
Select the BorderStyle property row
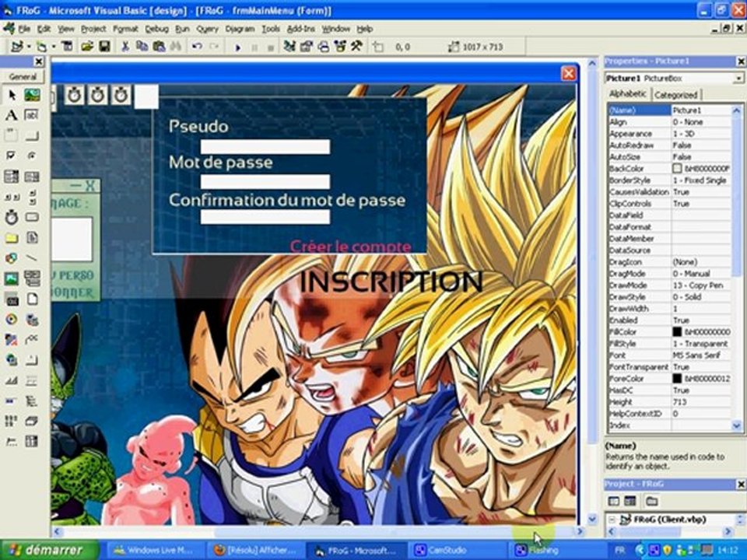670,180
